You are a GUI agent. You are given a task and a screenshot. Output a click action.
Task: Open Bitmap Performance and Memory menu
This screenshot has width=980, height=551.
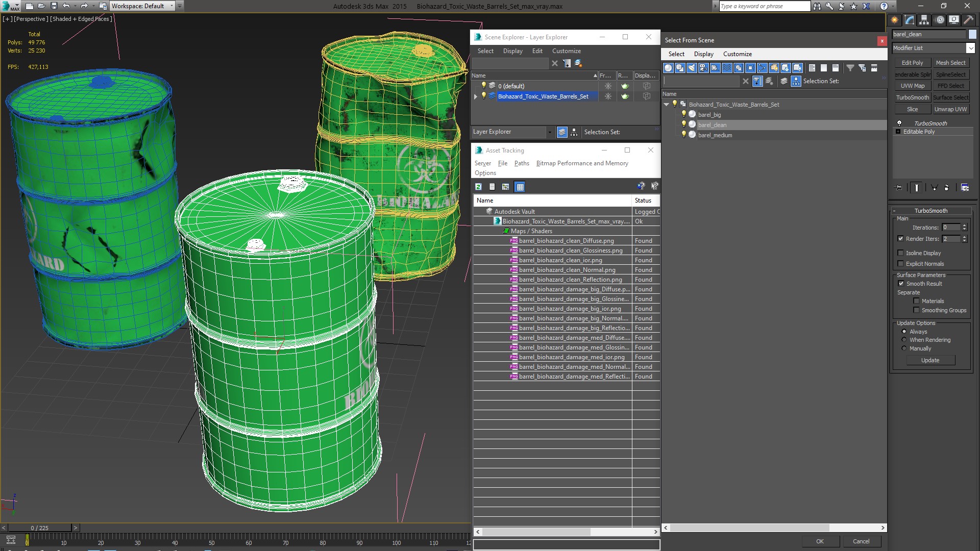tap(582, 163)
